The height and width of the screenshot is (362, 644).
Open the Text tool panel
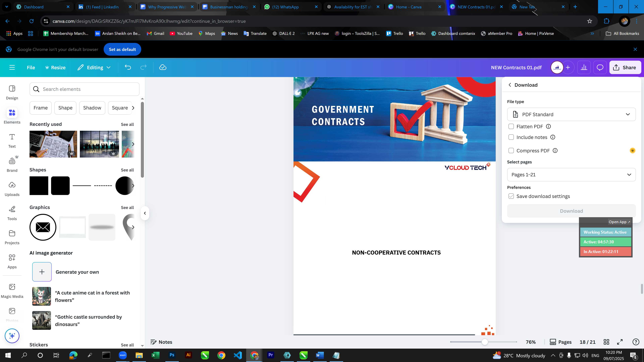12,141
